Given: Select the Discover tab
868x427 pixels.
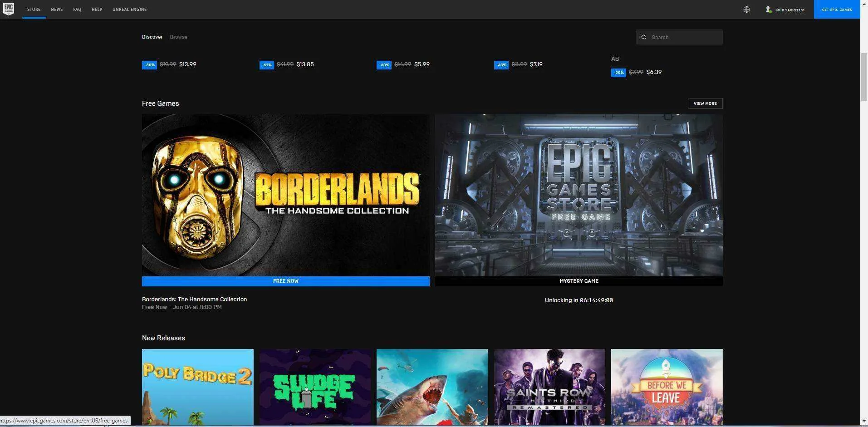Looking at the screenshot, I should (152, 37).
